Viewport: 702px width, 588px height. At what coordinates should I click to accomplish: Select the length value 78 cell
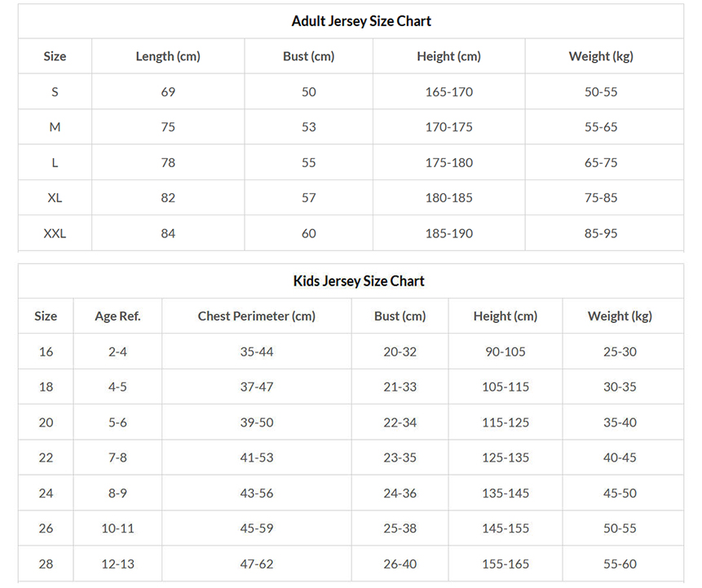[168, 162]
